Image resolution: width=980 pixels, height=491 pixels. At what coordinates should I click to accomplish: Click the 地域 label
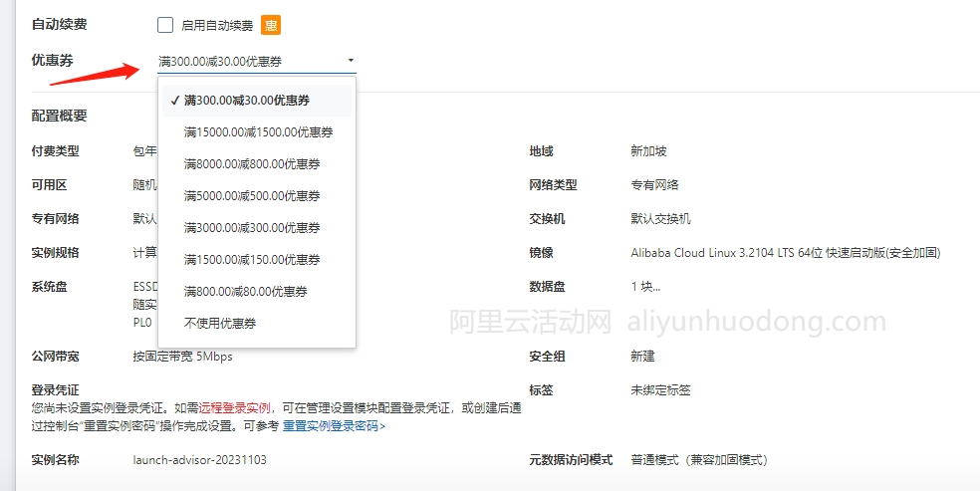[x=541, y=151]
